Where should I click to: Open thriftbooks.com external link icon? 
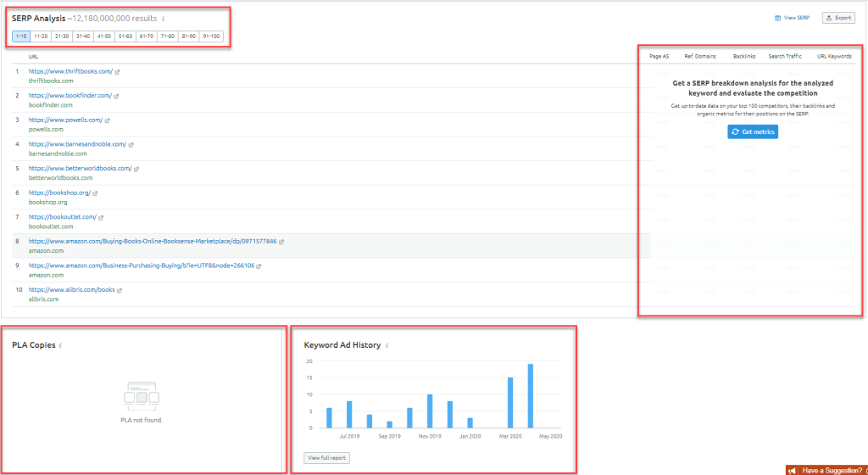(x=118, y=72)
